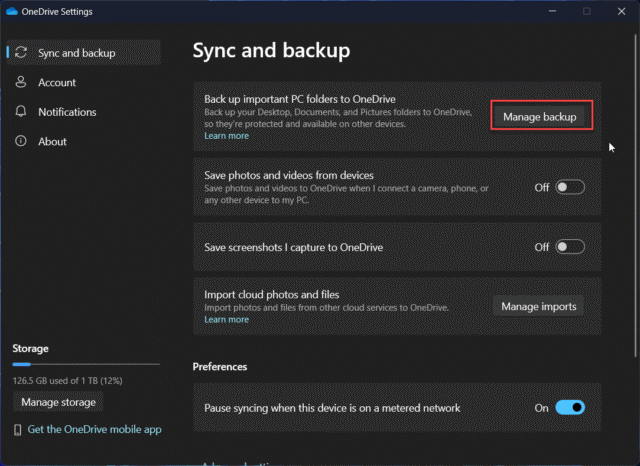Click the mobile phone icon near app link
The height and width of the screenshot is (466, 640).
(18, 430)
